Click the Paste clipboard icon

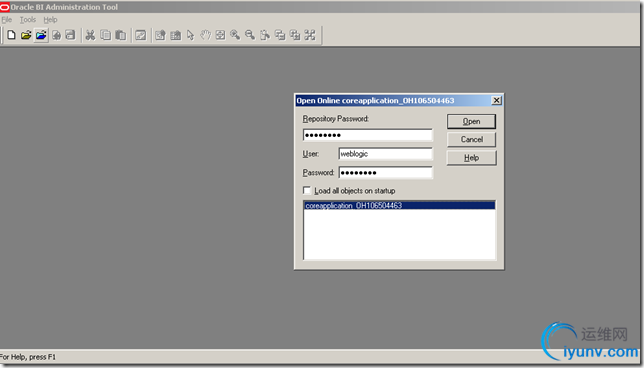click(x=120, y=35)
